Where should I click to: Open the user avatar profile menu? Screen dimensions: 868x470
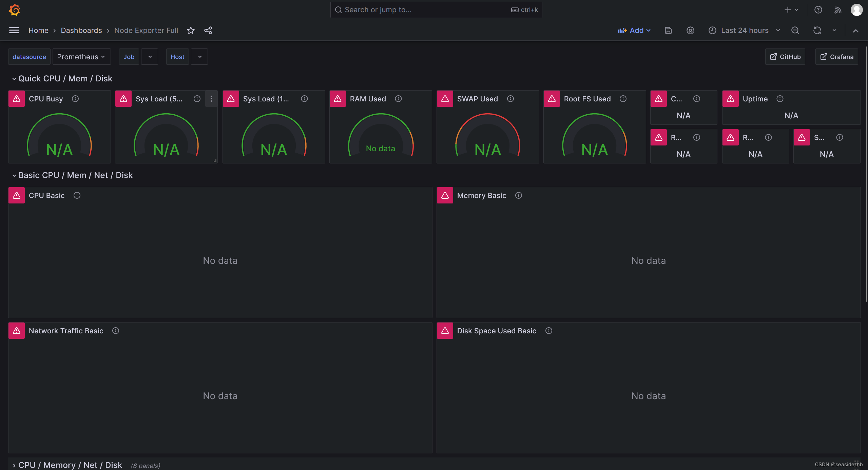point(857,10)
